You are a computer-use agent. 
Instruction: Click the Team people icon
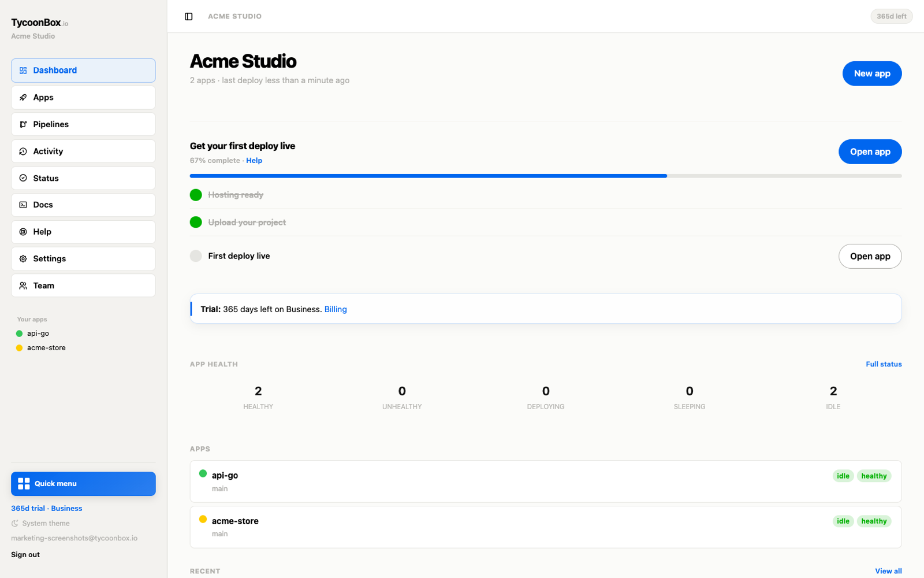[x=23, y=286]
